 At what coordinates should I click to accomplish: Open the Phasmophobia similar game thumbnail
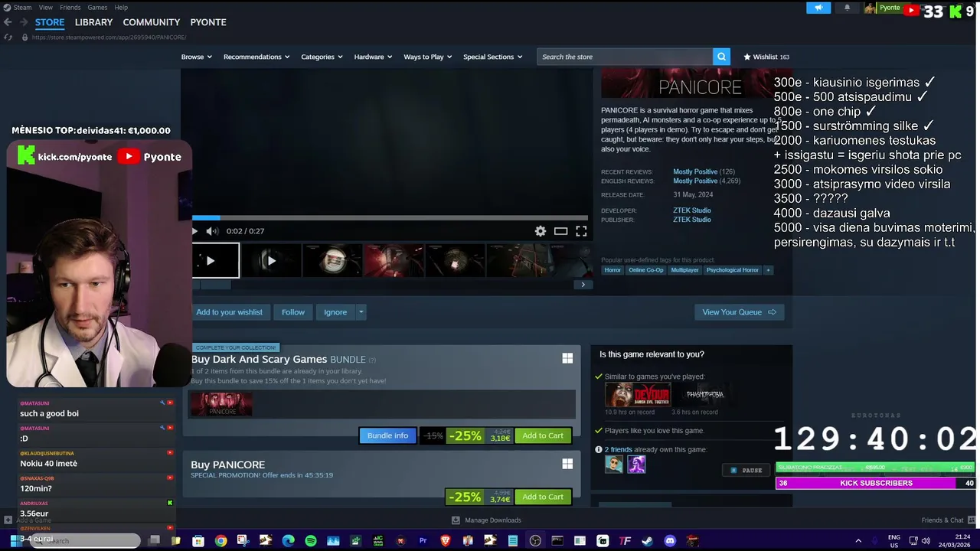coord(704,395)
